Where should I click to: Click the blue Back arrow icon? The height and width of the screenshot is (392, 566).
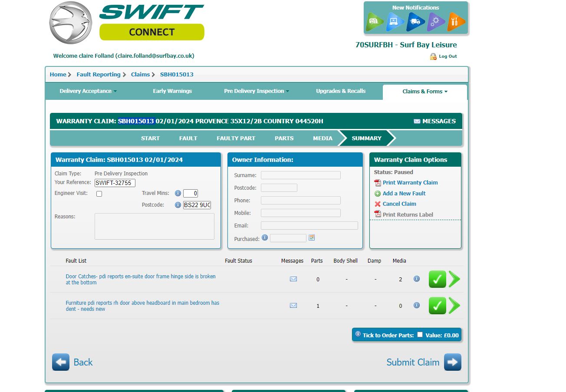(61, 362)
